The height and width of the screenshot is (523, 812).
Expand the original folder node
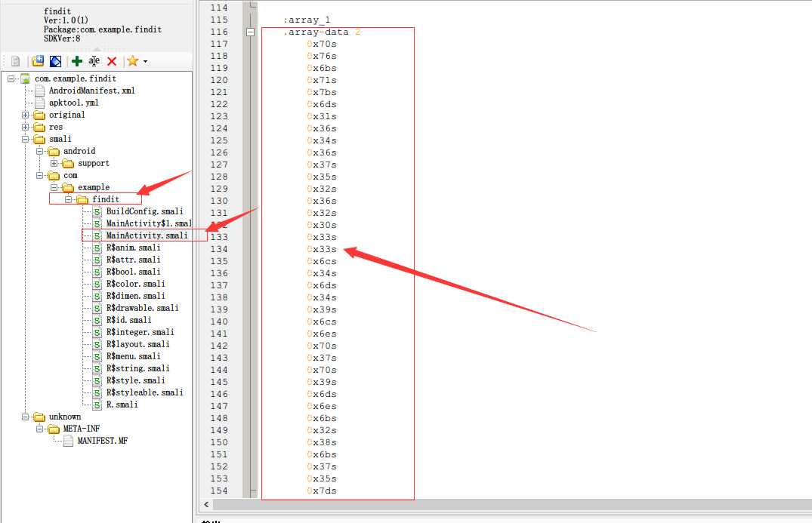click(x=25, y=115)
